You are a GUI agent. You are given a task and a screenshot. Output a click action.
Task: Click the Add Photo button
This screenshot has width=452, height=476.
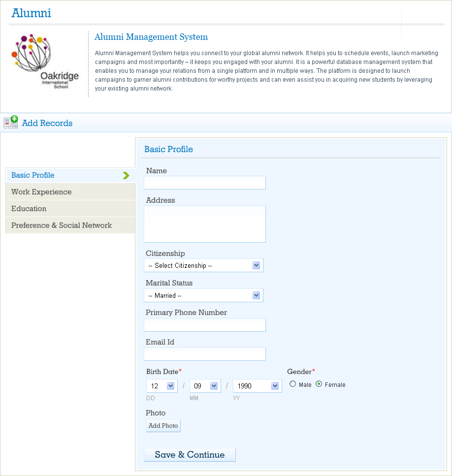pos(163,425)
